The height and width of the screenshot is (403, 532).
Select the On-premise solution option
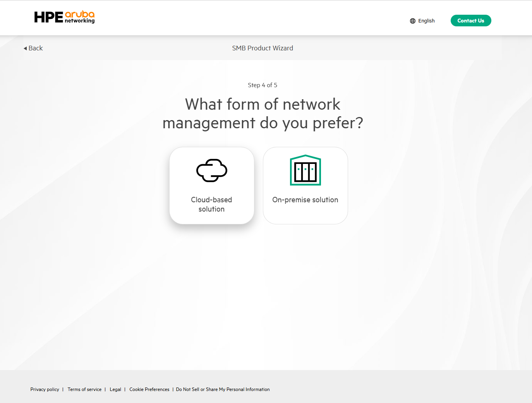[x=305, y=185]
